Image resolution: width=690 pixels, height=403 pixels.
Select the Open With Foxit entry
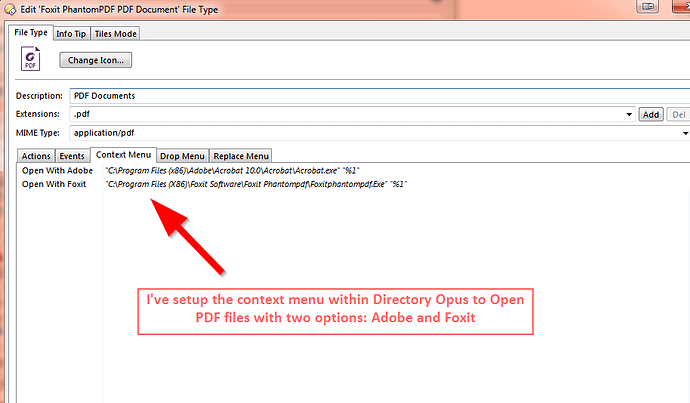(x=54, y=184)
